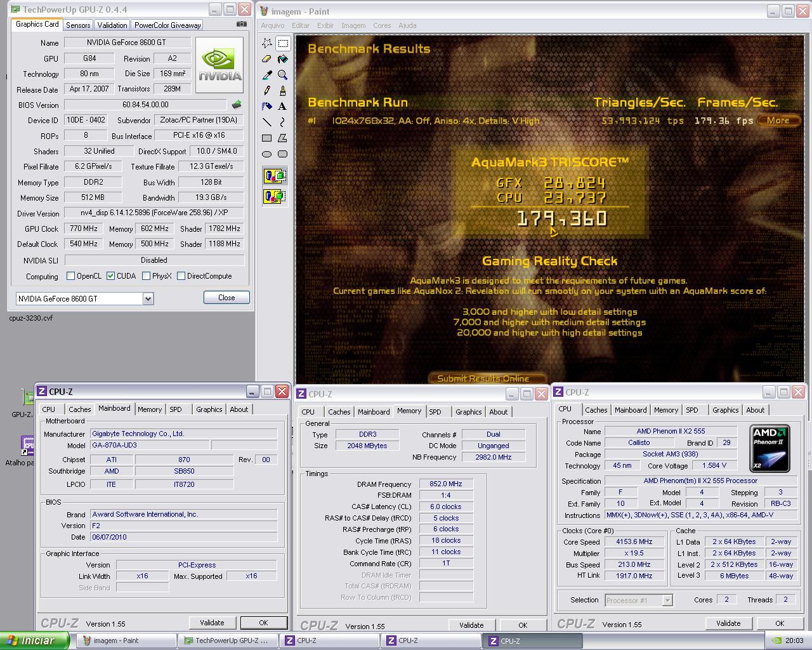
Task: Click Validate in the Mainboard CPU-Z window
Action: (x=212, y=623)
